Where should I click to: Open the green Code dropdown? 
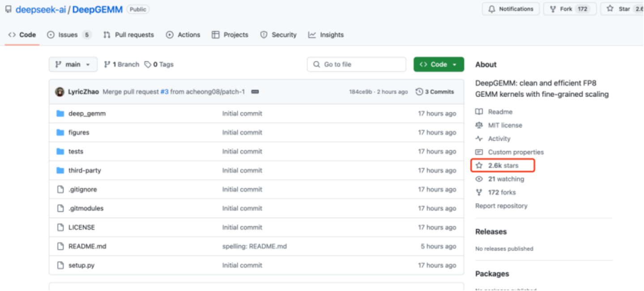point(438,64)
